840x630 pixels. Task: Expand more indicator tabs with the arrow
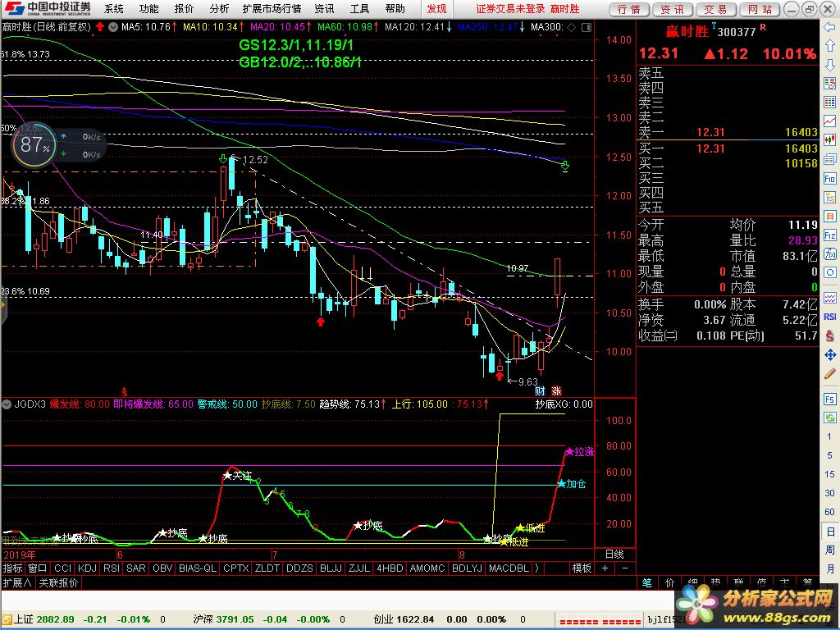pos(536,568)
